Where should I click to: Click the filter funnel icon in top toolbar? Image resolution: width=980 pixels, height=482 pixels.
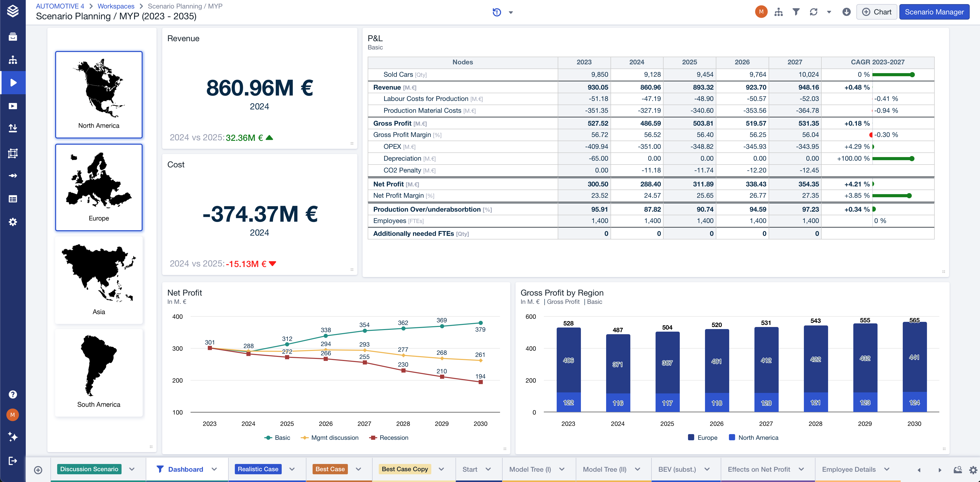796,12
